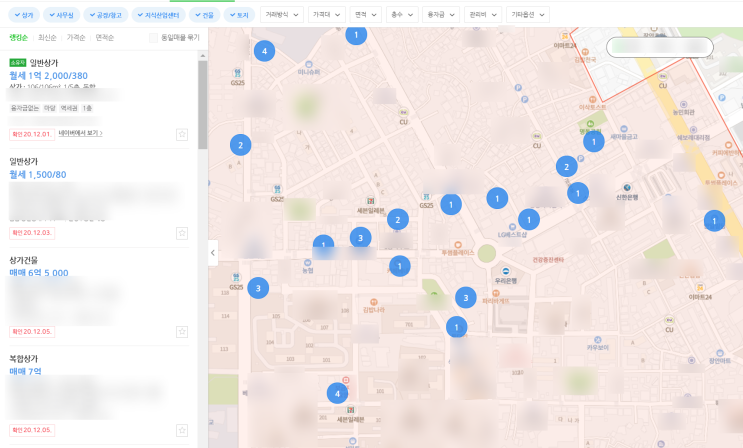This screenshot has width=743, height=448.
Task: Click the 농민회관 map icon
Action: tap(683, 104)
